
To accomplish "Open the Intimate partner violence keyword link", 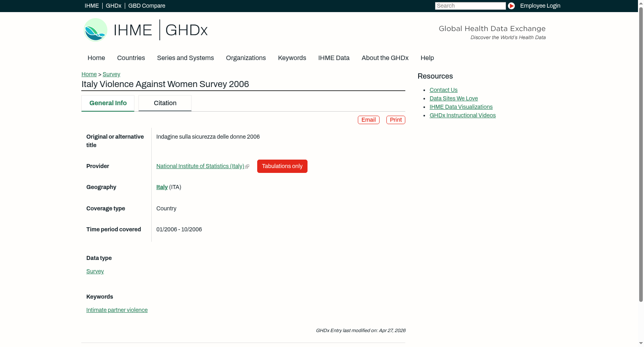I will tap(117, 310).
